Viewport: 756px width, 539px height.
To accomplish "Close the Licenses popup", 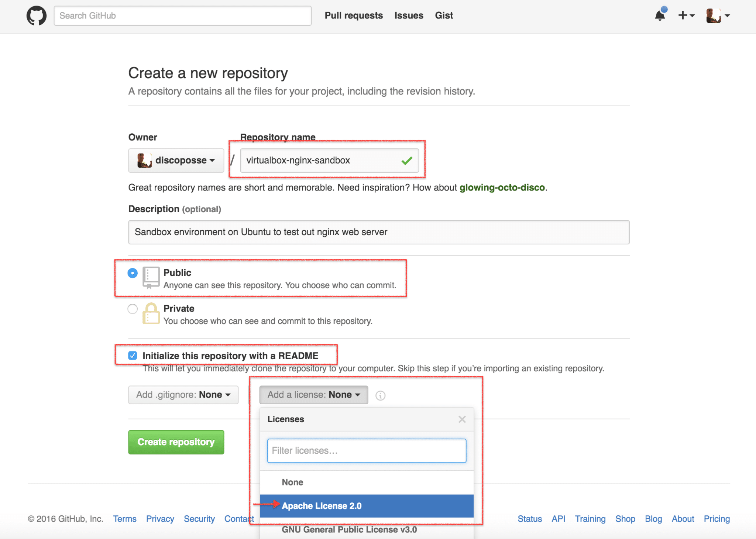I will [x=462, y=419].
